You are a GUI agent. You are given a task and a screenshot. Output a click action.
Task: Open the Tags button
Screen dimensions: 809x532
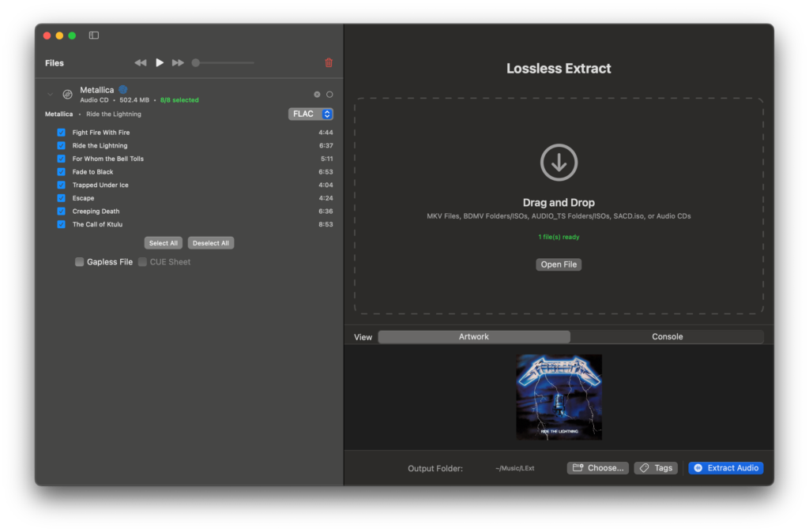656,468
